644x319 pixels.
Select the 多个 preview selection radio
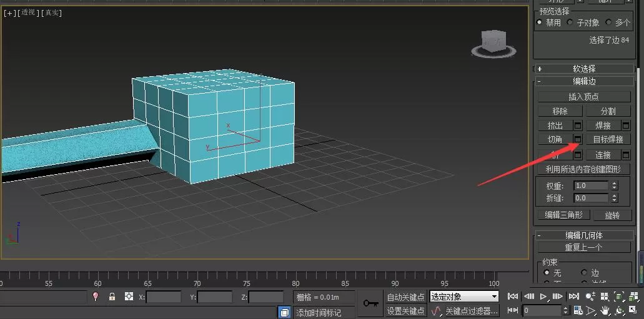tap(608, 22)
